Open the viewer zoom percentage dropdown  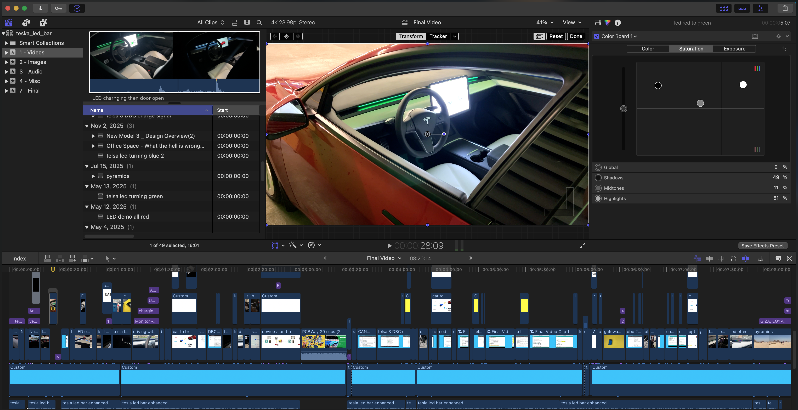point(545,22)
